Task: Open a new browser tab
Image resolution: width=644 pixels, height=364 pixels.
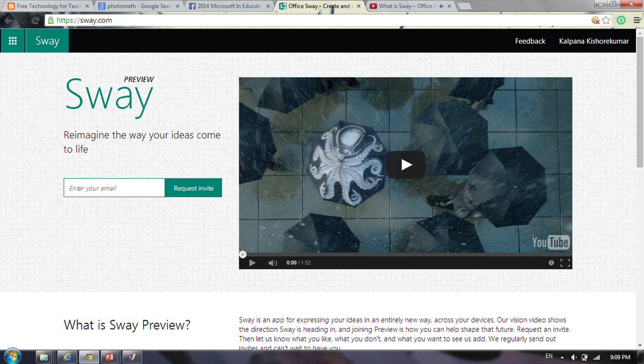Action: click(x=465, y=6)
